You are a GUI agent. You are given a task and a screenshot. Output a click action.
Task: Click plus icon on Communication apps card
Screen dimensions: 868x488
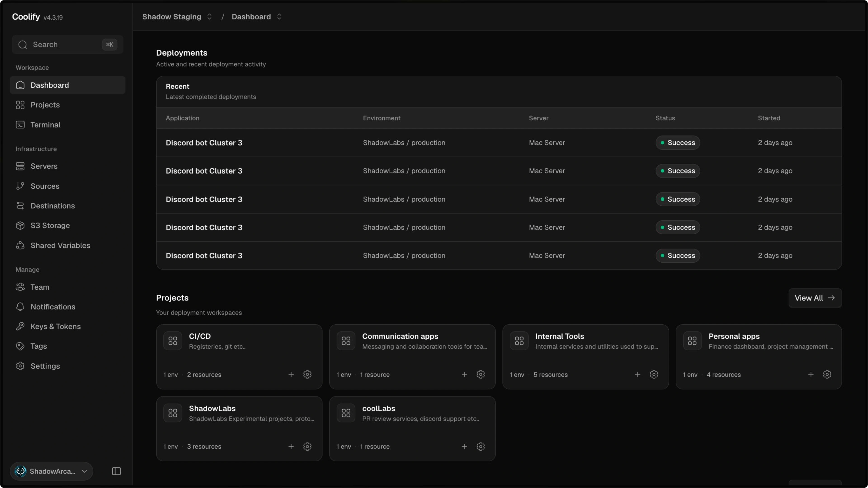(464, 375)
